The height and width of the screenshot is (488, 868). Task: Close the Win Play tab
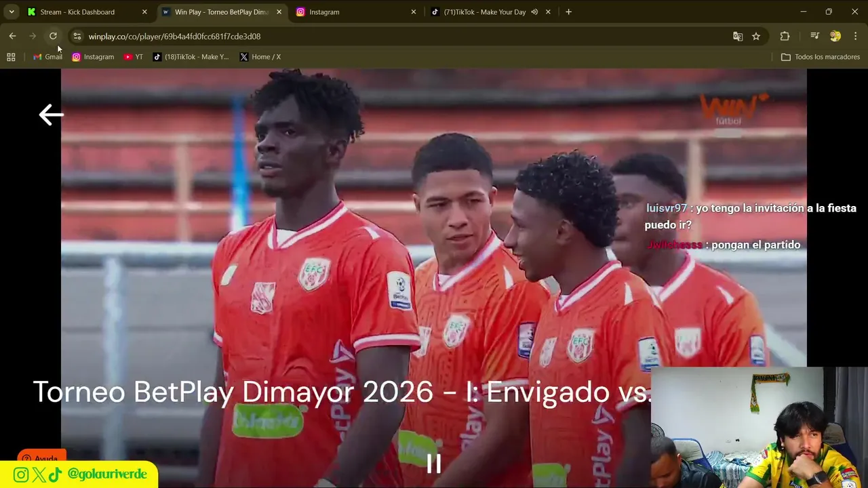279,12
